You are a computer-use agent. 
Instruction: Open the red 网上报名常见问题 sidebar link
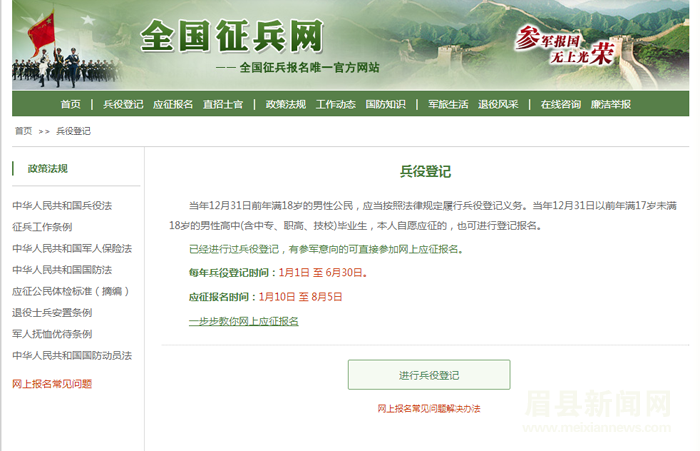point(52,383)
